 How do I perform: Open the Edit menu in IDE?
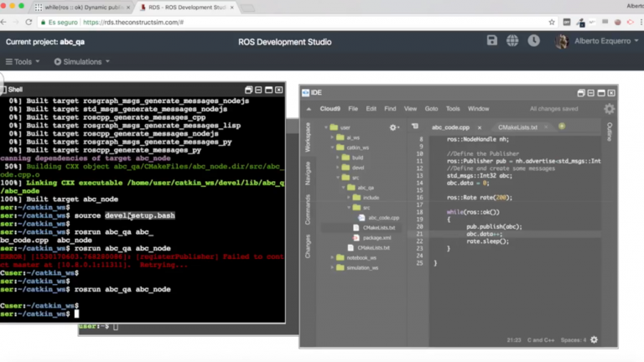point(371,109)
